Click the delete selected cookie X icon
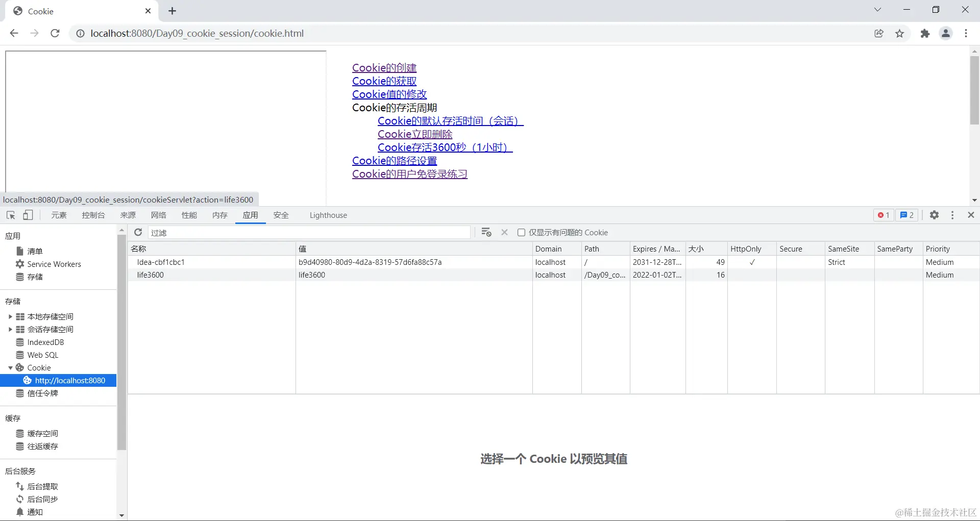The width and height of the screenshot is (980, 521). [x=504, y=232]
